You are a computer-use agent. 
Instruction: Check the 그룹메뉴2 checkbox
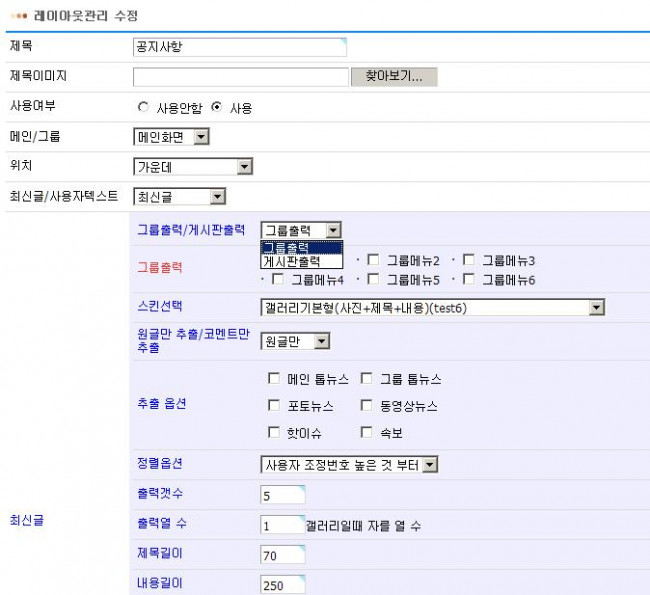pos(374,260)
